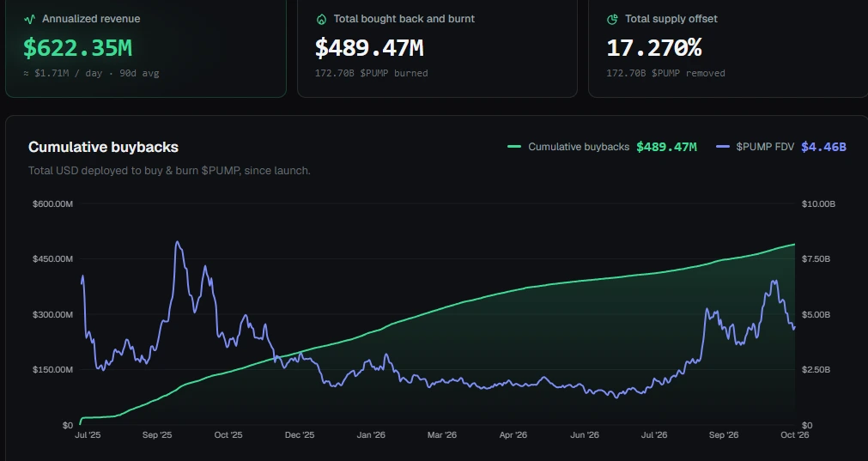Click the $5.00B right axis label
The height and width of the screenshot is (461, 868).
[x=816, y=314]
